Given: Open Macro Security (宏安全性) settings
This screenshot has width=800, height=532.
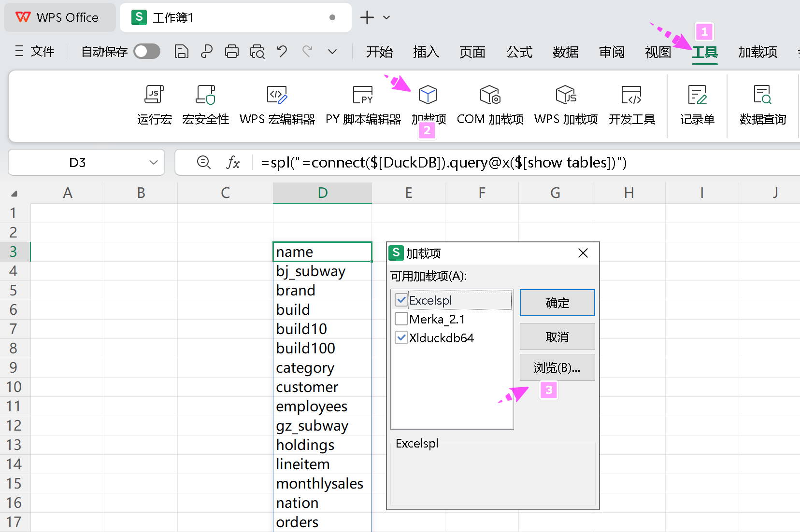Looking at the screenshot, I should pos(205,95).
